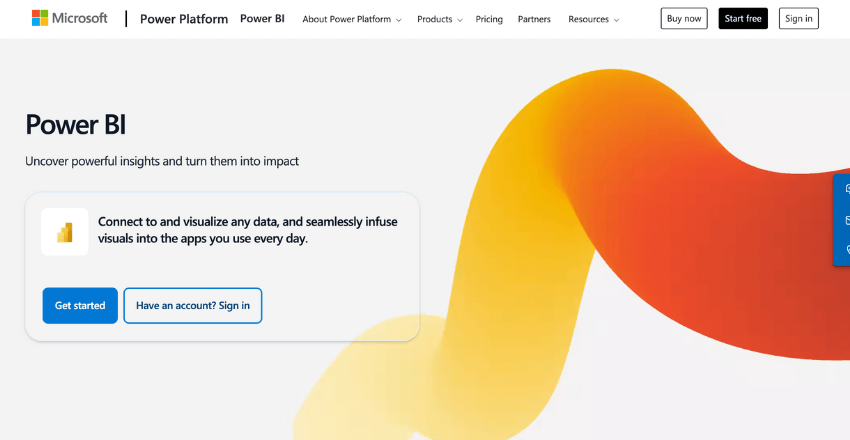Click the Microsoft logo
The height and width of the screenshot is (440, 850).
69,19
